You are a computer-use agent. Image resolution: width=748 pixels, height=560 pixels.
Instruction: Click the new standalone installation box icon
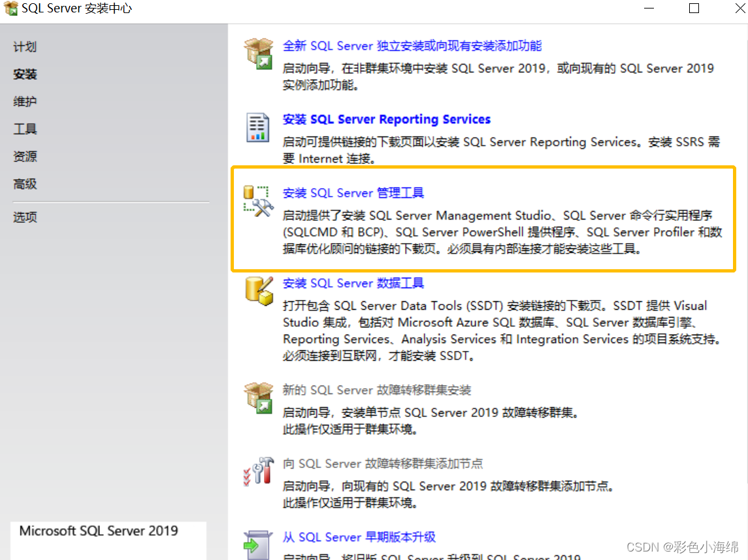(x=259, y=54)
